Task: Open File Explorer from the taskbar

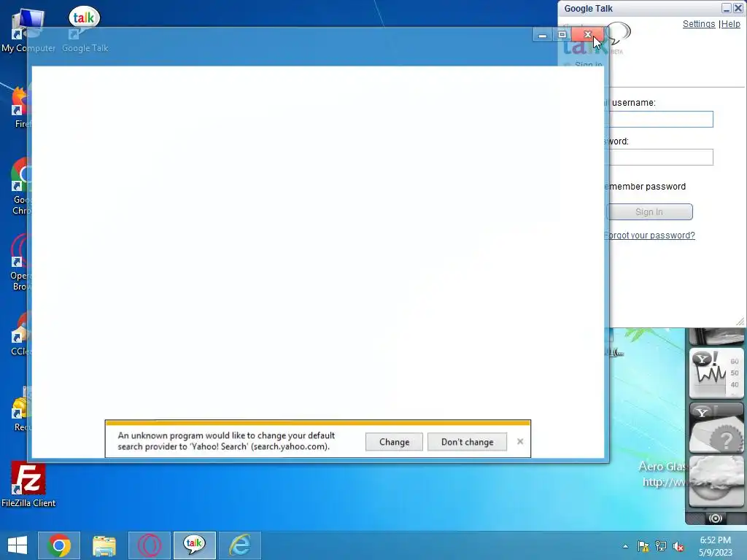Action: click(x=104, y=545)
